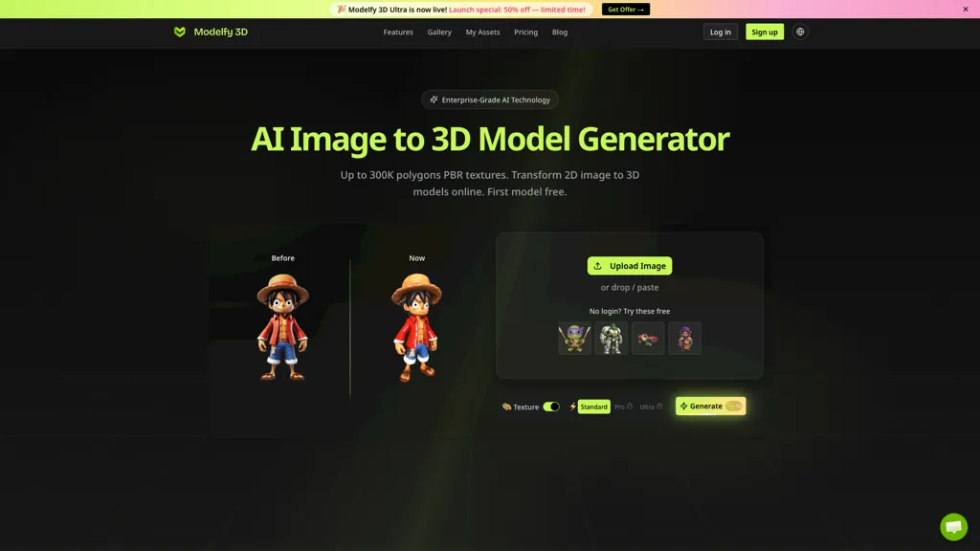Open the chat support bubble
980x551 pixels.
pyautogui.click(x=953, y=526)
